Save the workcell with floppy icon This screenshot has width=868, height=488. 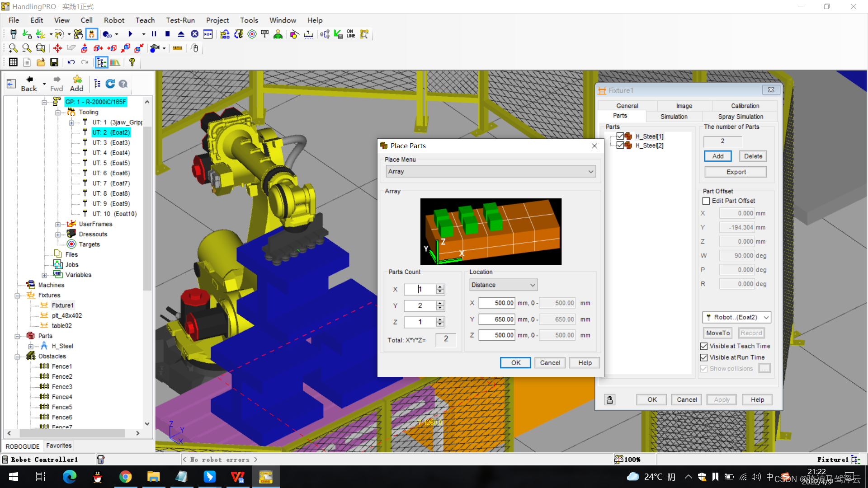click(x=54, y=62)
